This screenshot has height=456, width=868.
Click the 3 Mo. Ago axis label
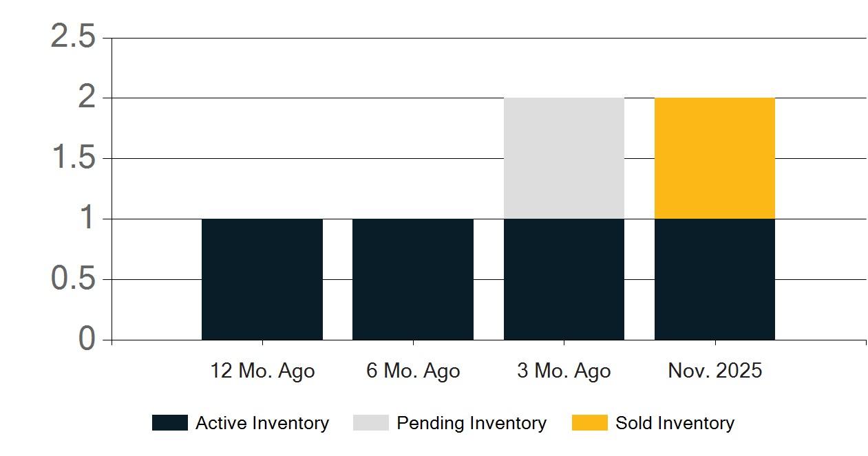[x=564, y=371]
